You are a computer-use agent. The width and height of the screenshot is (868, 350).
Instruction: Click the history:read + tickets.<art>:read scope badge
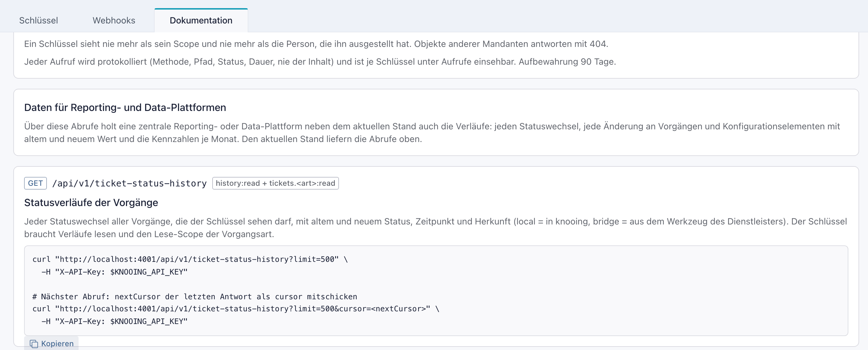[x=275, y=183]
